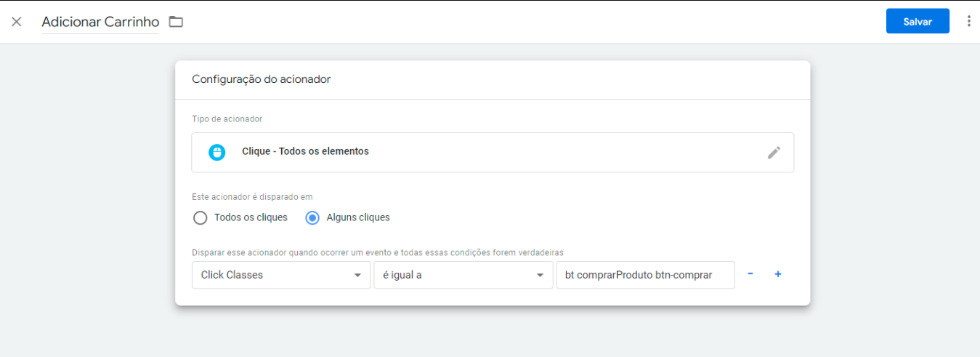Click the "Tipo de acionador" section label
Image resolution: width=980 pixels, height=357 pixels.
pyautogui.click(x=227, y=119)
